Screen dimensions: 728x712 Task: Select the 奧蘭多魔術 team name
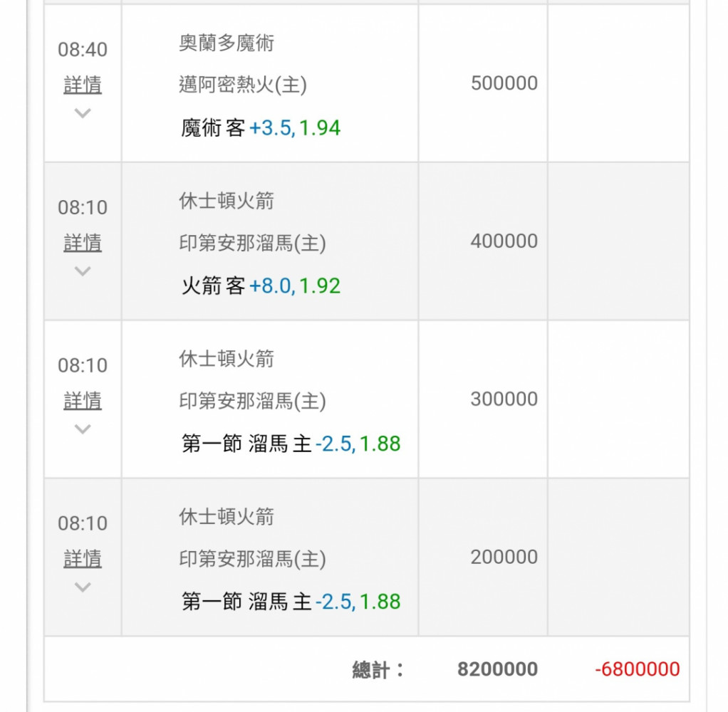pyautogui.click(x=227, y=43)
